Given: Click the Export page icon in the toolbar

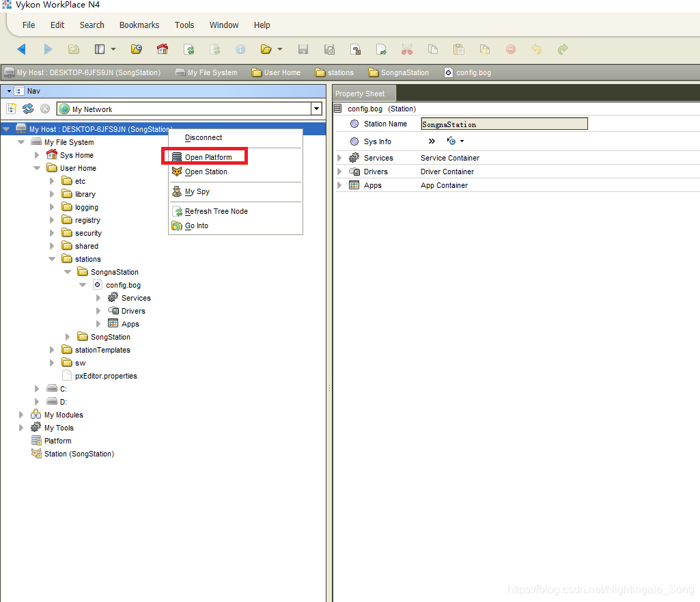Looking at the screenshot, I should [x=381, y=49].
